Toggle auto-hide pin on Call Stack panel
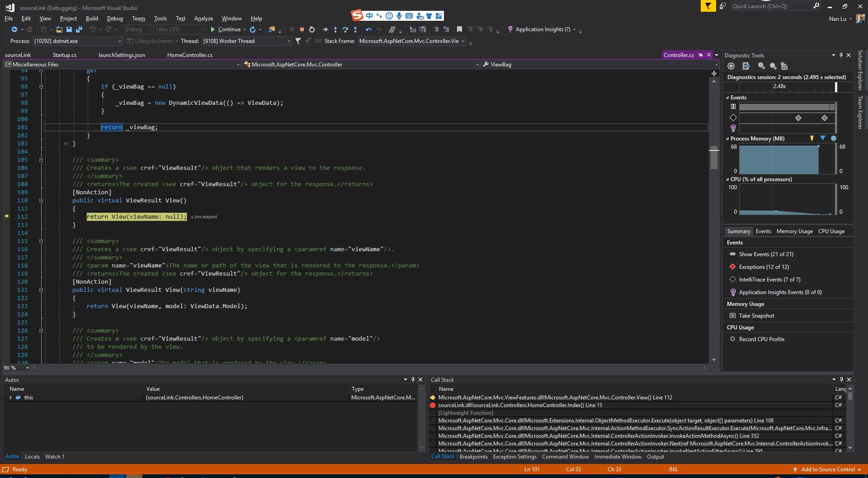868x478 pixels. 841,380
